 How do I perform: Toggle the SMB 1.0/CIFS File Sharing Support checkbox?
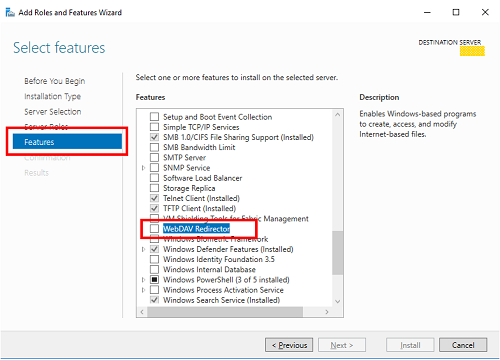[154, 137]
